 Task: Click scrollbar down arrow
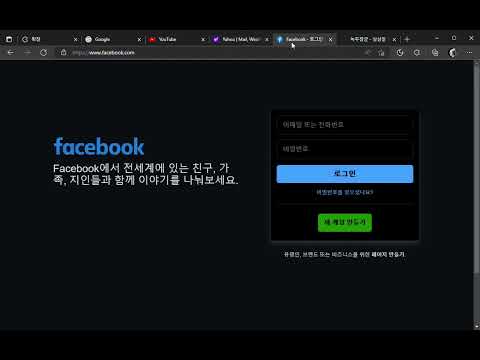point(477,326)
